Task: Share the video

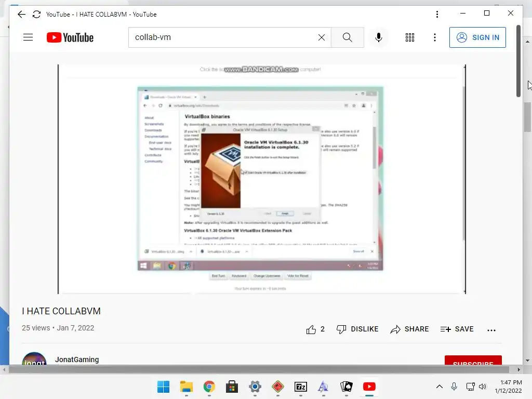Action: coord(409,329)
